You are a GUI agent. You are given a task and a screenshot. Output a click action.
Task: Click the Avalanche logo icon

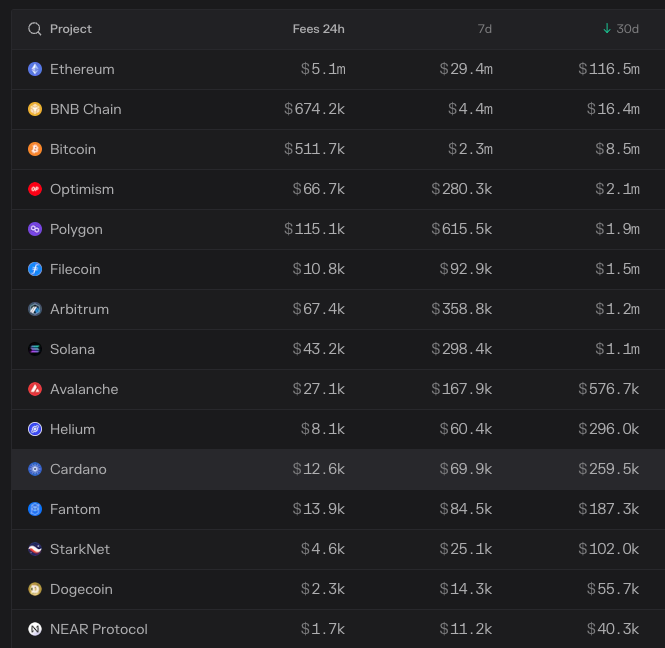tap(35, 389)
